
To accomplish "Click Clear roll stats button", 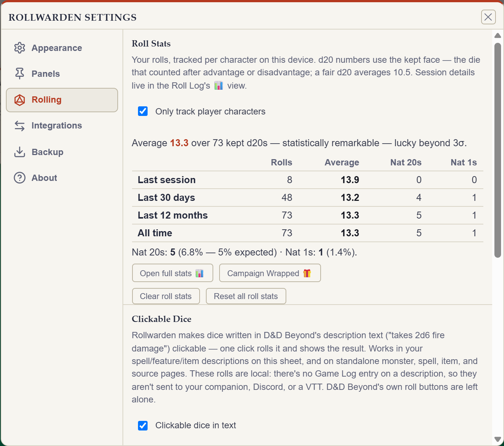I will pos(166,296).
